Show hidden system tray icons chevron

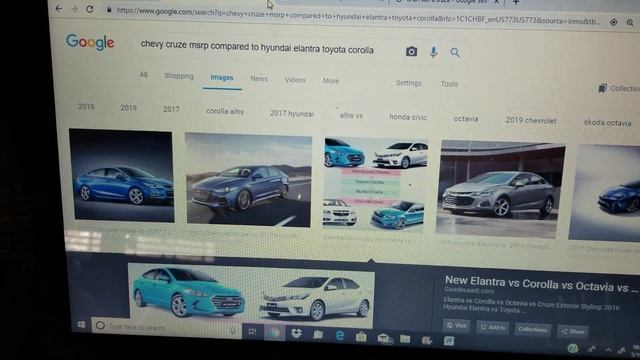pyautogui.click(x=608, y=350)
